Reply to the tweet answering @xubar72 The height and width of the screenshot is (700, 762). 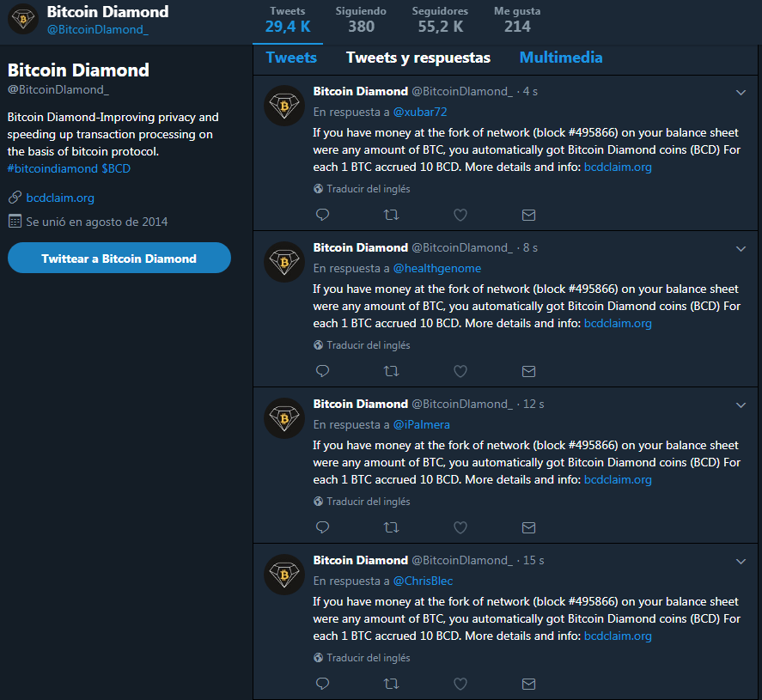coord(323,215)
